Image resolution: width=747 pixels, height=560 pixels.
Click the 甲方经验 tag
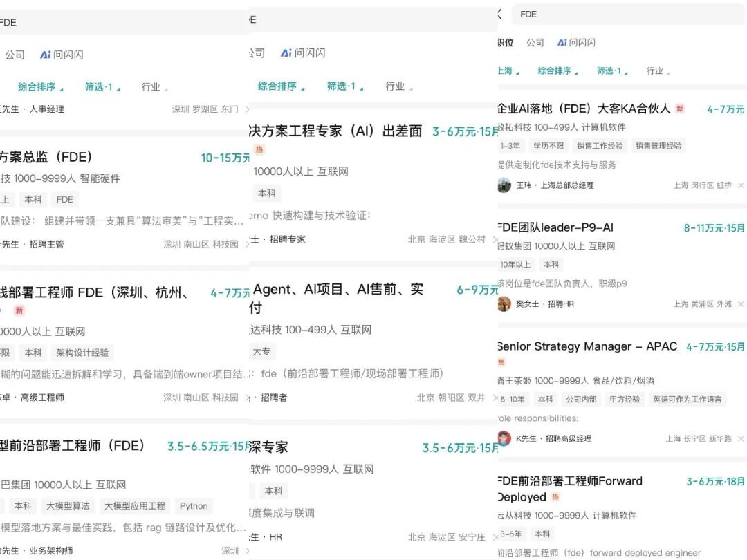click(625, 400)
